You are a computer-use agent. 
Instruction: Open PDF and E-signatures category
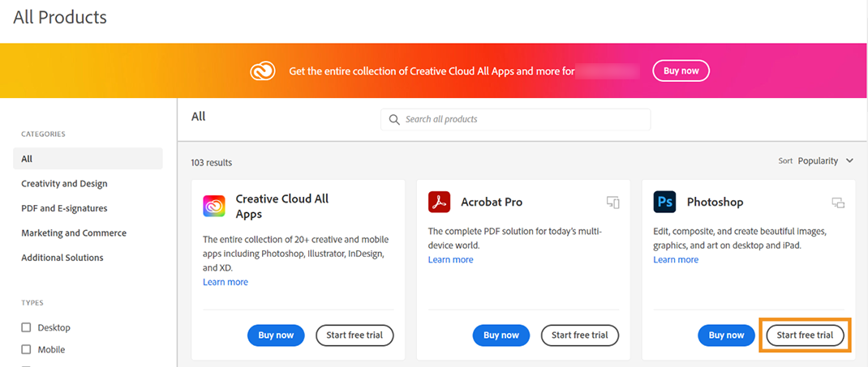click(x=64, y=208)
